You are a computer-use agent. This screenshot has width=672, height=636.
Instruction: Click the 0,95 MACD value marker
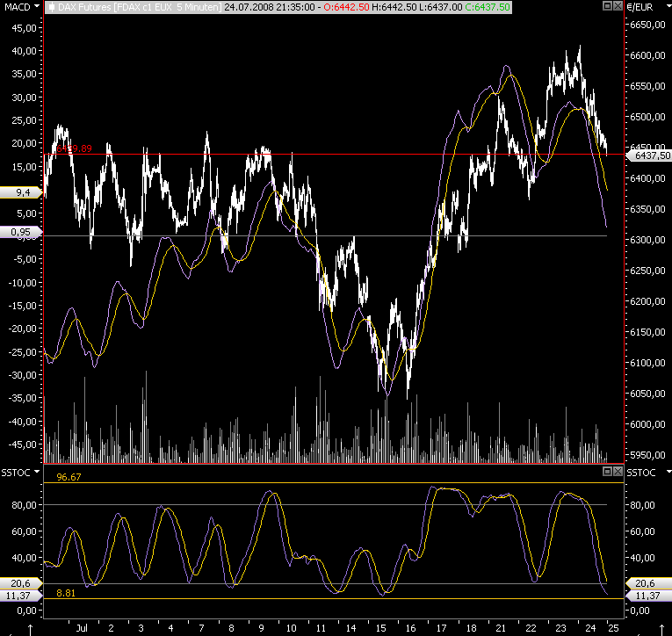pos(21,232)
